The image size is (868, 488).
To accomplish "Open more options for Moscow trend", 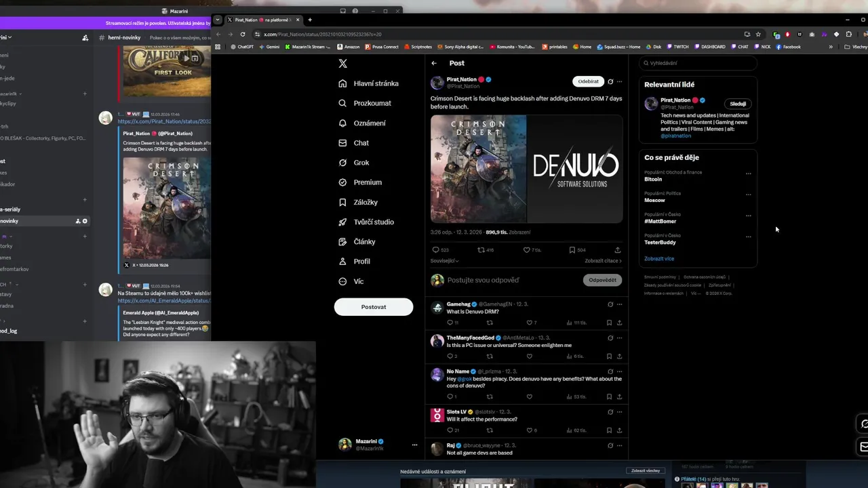I will (749, 195).
